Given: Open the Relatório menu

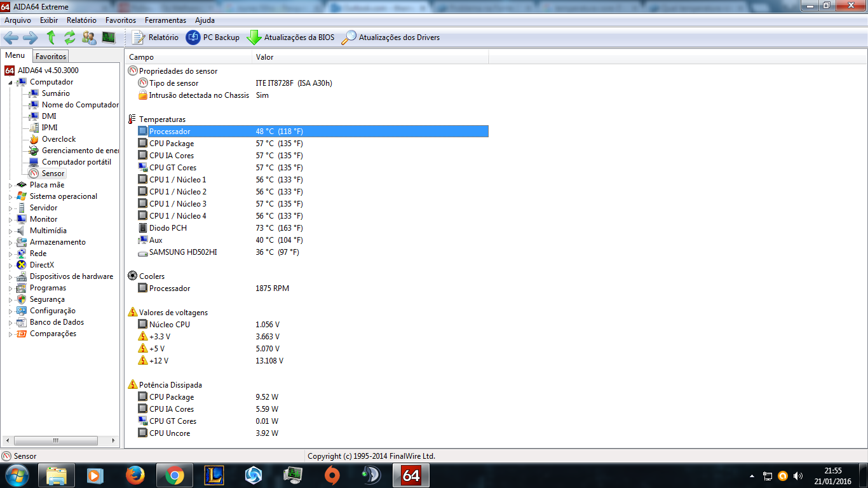Looking at the screenshot, I should [82, 20].
